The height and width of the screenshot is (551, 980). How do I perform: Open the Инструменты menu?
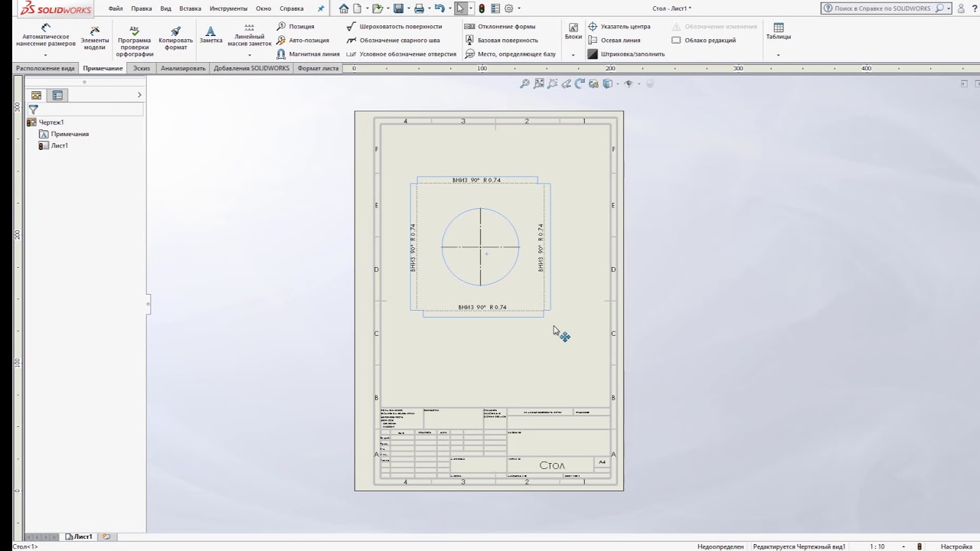228,8
